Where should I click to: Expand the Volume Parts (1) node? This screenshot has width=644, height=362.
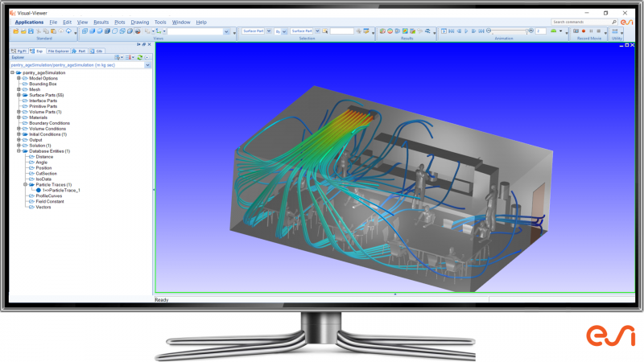19,112
